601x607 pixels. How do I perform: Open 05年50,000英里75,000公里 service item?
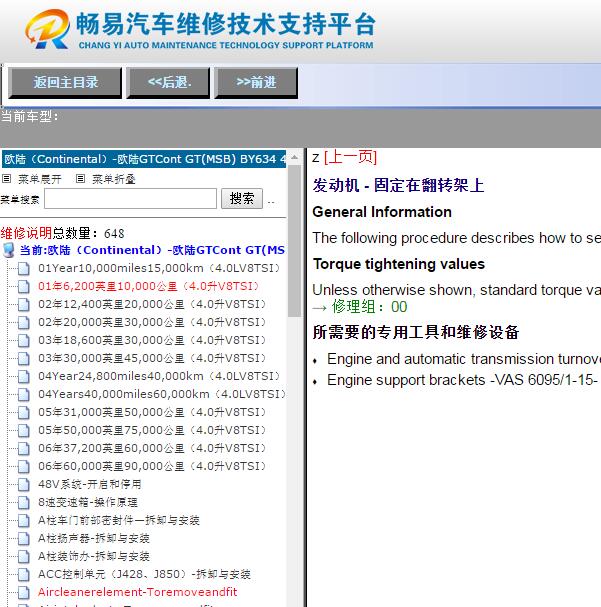[x=152, y=430]
